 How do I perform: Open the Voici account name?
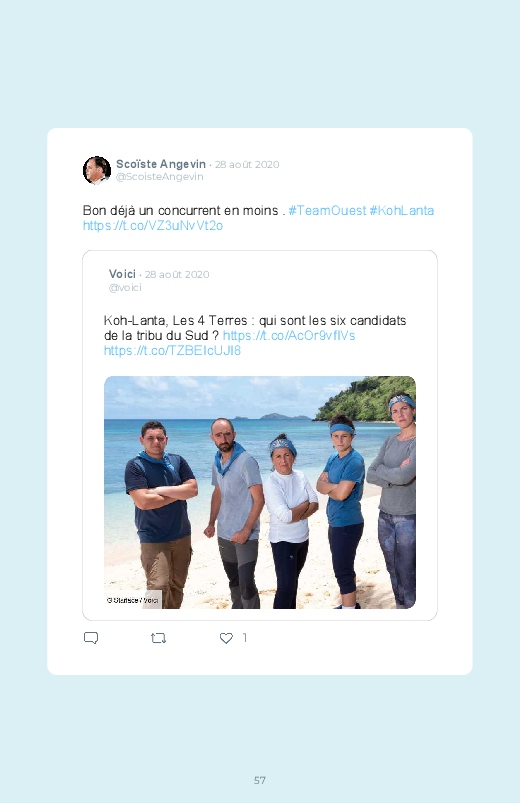click(122, 274)
